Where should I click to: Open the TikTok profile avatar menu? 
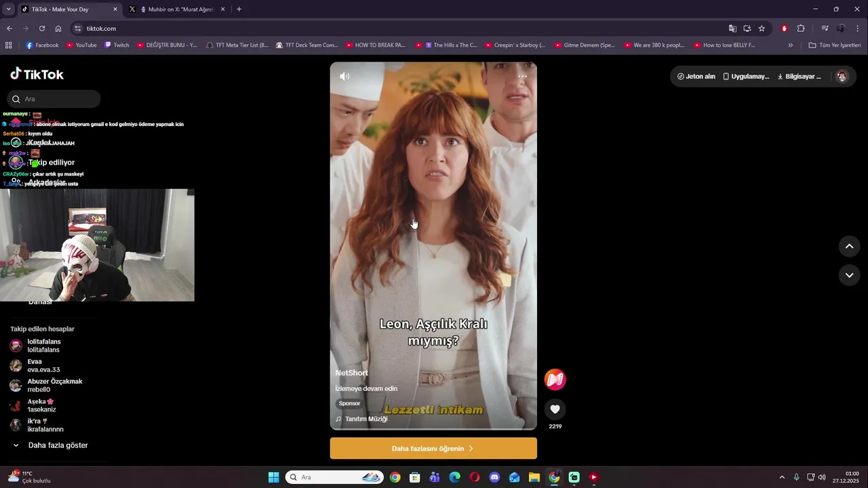coord(842,77)
